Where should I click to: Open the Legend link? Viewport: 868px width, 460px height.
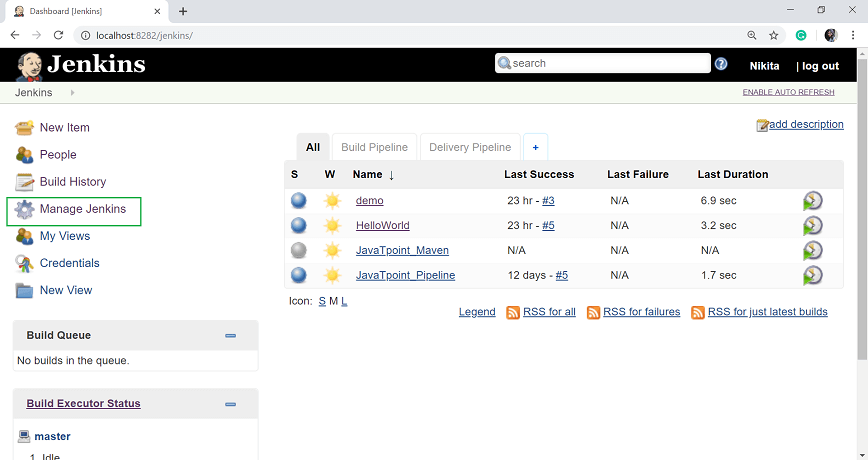477,312
